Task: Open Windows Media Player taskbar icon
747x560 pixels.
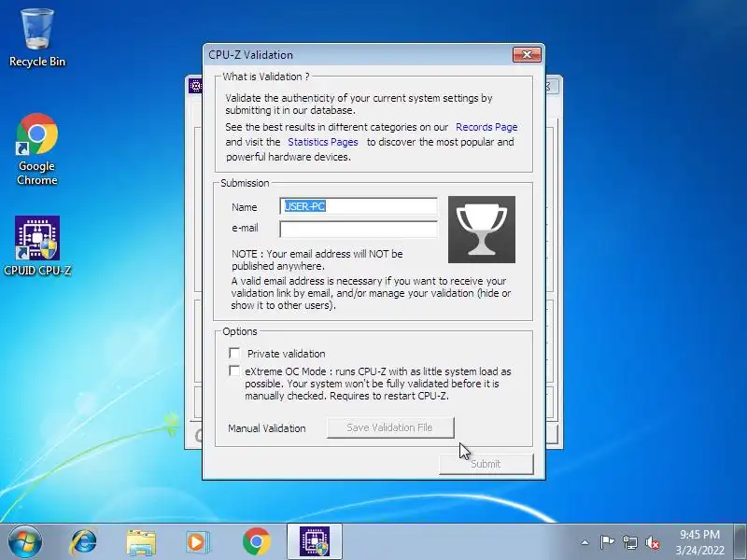Action: [x=197, y=542]
